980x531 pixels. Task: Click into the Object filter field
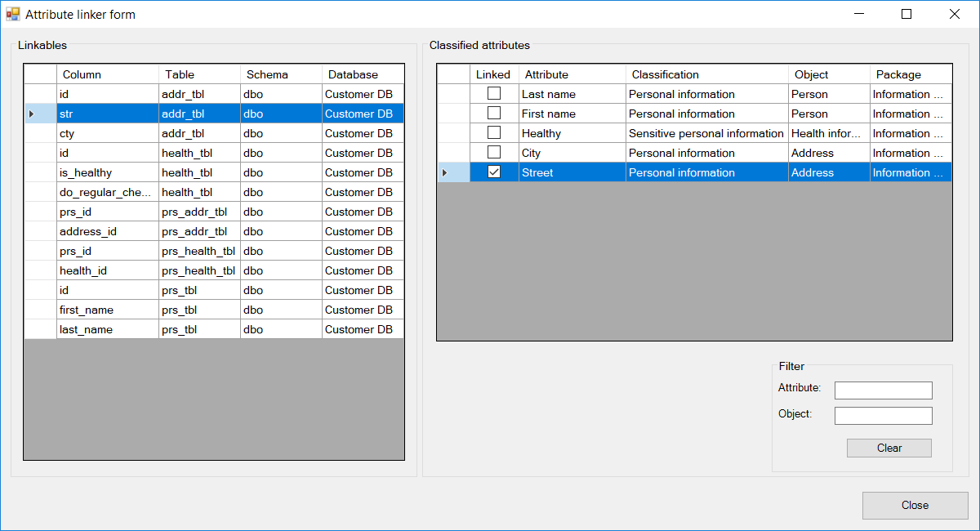883,416
